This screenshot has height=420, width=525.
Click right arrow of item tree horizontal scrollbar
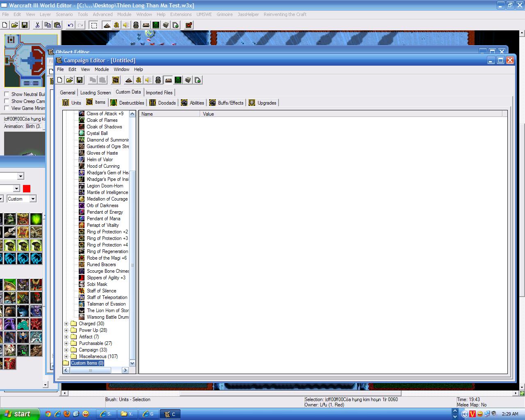coord(126,370)
